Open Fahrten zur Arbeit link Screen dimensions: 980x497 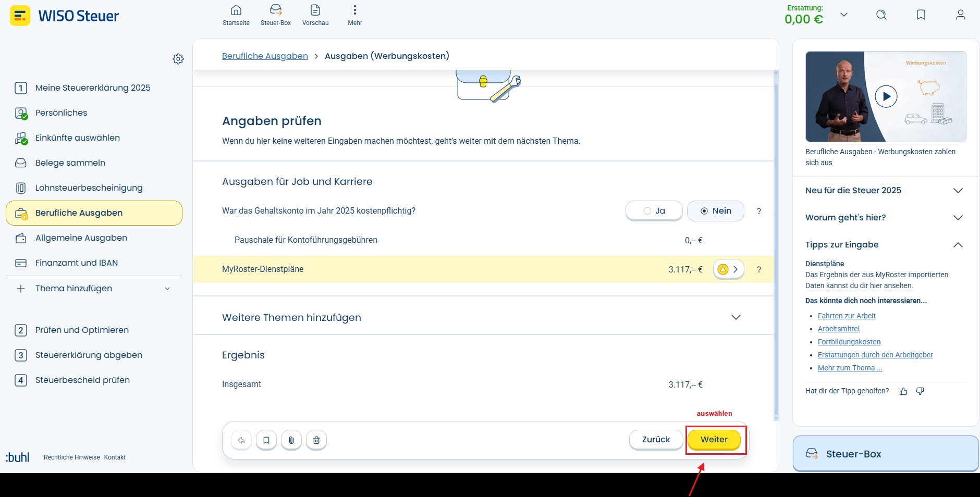tap(847, 316)
